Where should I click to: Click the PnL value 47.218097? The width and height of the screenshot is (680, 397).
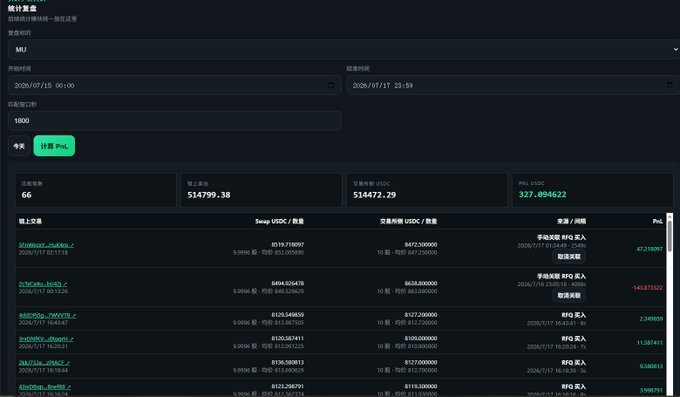(649, 249)
